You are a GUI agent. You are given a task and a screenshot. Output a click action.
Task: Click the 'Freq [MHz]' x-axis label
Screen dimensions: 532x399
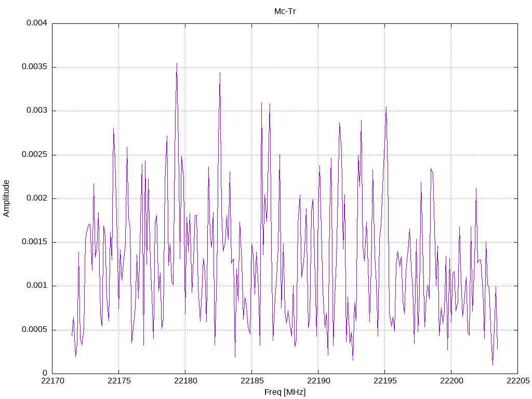pyautogui.click(x=285, y=392)
